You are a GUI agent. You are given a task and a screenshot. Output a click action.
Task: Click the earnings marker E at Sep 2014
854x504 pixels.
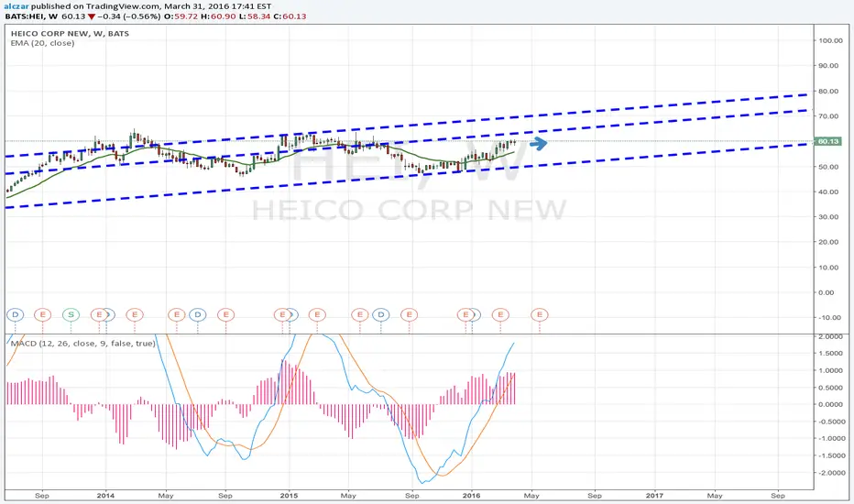point(226,314)
